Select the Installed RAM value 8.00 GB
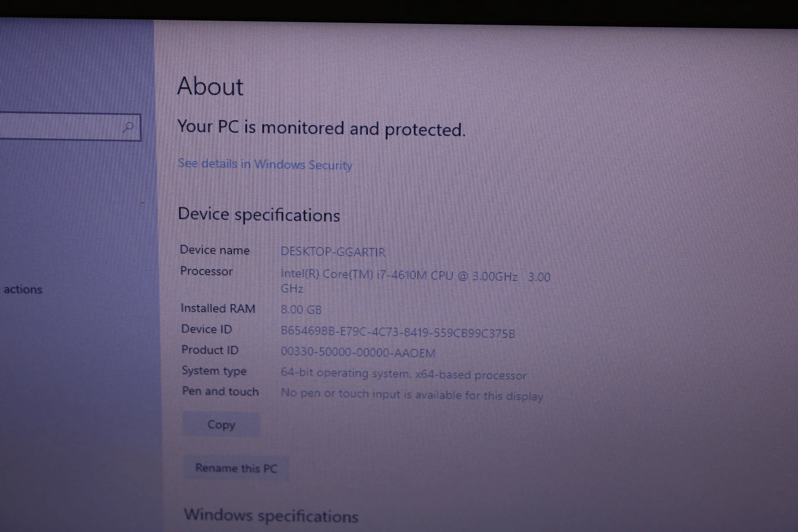Viewport: 798px width, 532px height. (300, 309)
